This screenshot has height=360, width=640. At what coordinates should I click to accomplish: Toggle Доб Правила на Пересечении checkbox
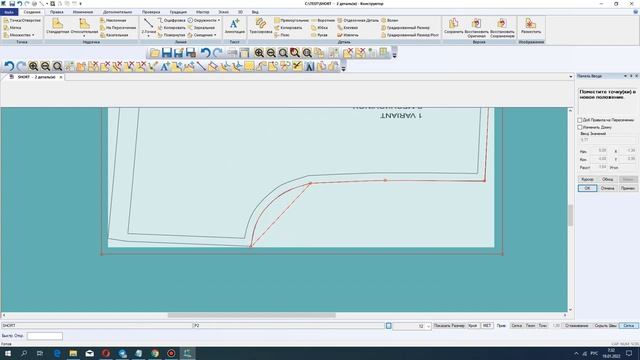580,120
